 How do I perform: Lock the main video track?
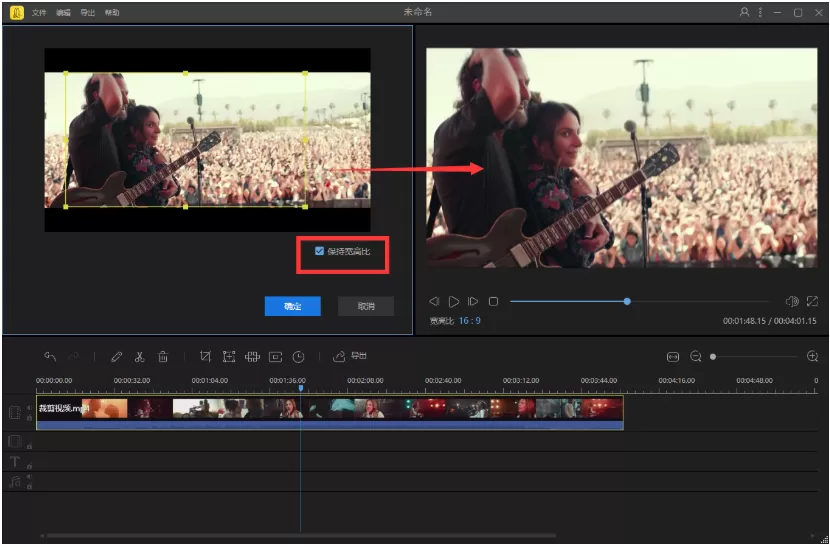pyautogui.click(x=29, y=418)
